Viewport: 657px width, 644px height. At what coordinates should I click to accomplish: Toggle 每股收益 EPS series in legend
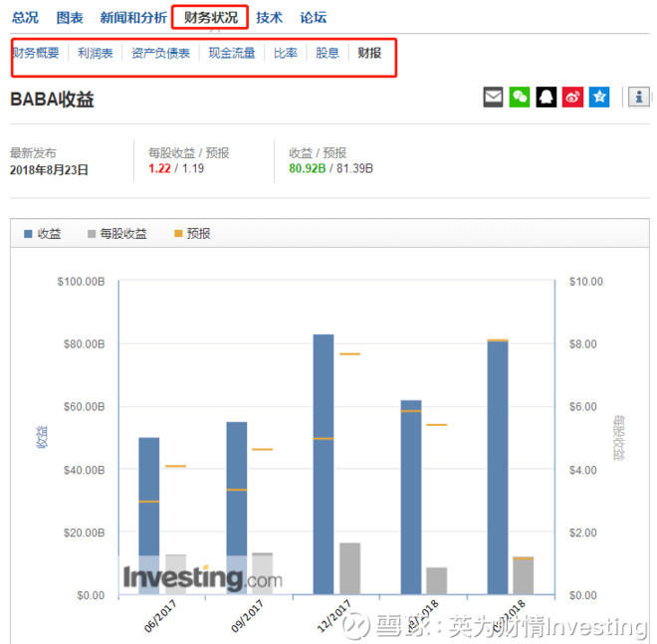click(x=116, y=233)
